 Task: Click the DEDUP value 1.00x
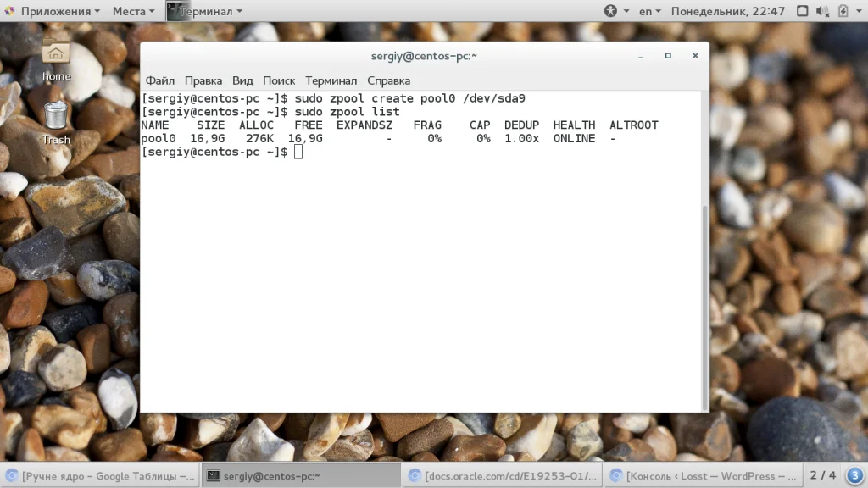click(x=521, y=138)
